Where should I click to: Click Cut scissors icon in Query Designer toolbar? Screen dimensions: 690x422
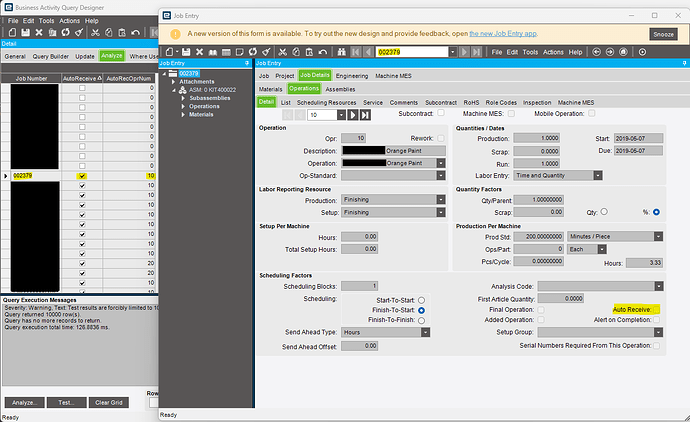coord(95,32)
